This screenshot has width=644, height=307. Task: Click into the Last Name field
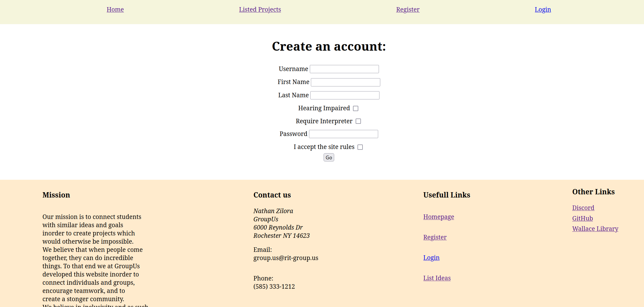point(345,95)
